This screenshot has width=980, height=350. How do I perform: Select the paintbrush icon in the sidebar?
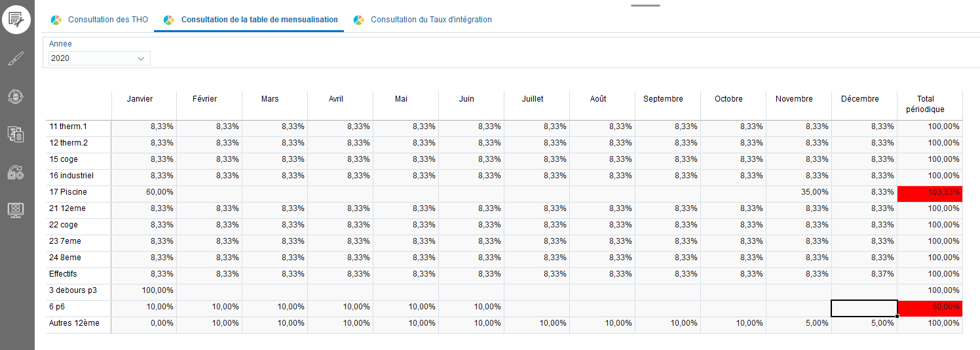16,59
